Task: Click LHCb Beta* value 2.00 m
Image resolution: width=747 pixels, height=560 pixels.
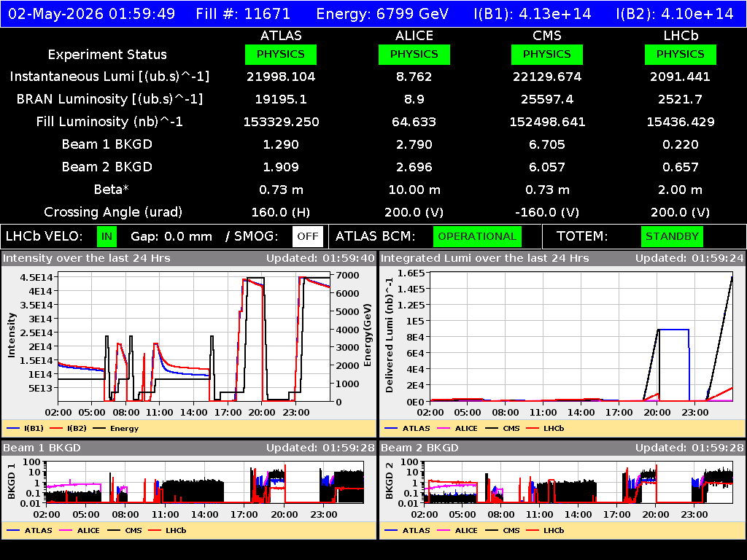Action: (681, 190)
